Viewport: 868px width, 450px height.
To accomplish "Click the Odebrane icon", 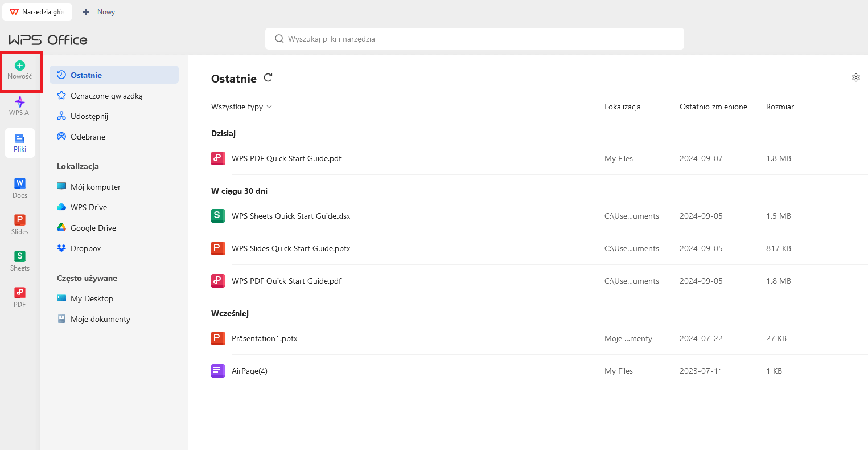I will [x=61, y=137].
